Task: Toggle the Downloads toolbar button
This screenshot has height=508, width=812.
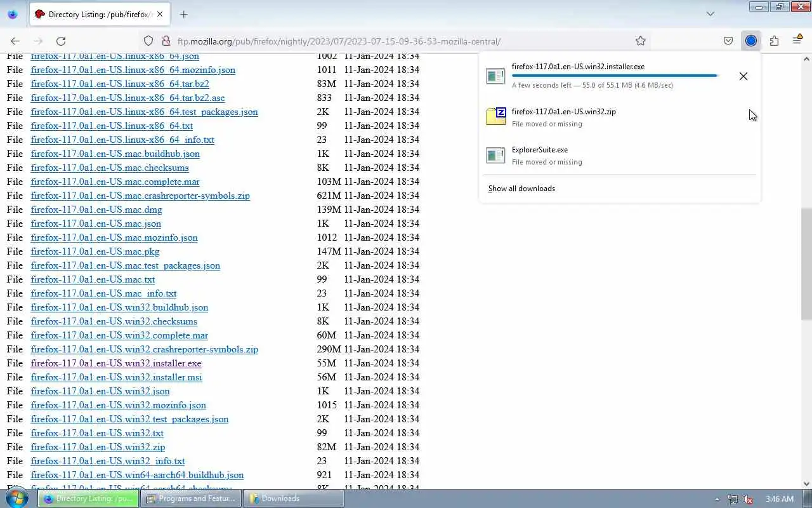Action: 751,41
